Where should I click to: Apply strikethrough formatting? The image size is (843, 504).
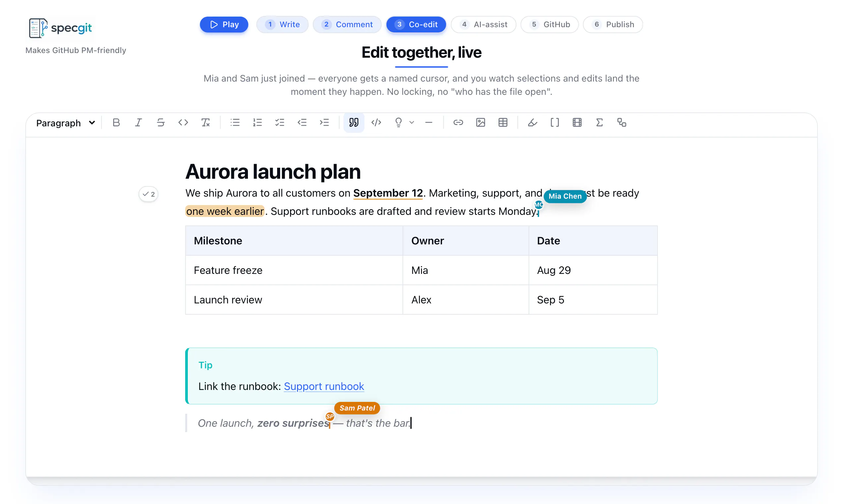click(161, 123)
